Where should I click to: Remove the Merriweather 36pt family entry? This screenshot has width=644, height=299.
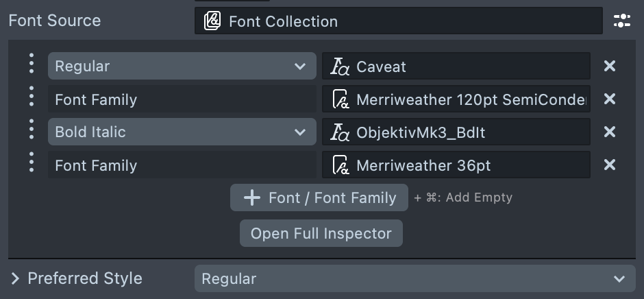609,165
